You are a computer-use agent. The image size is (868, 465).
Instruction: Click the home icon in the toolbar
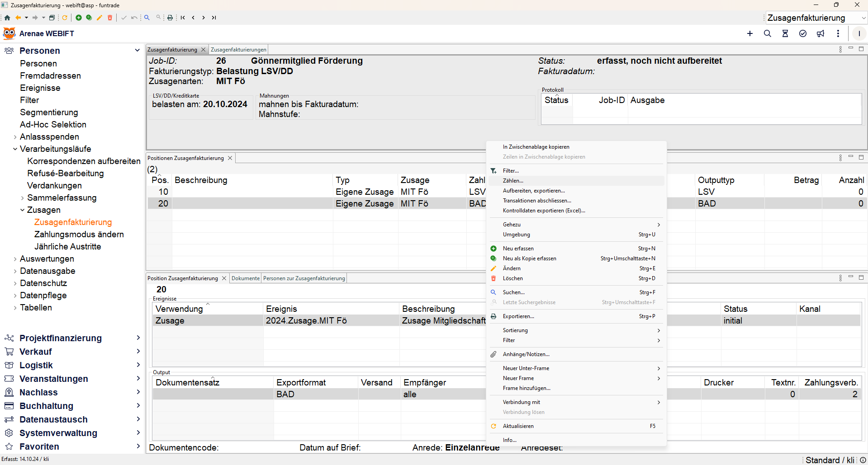click(x=7, y=18)
